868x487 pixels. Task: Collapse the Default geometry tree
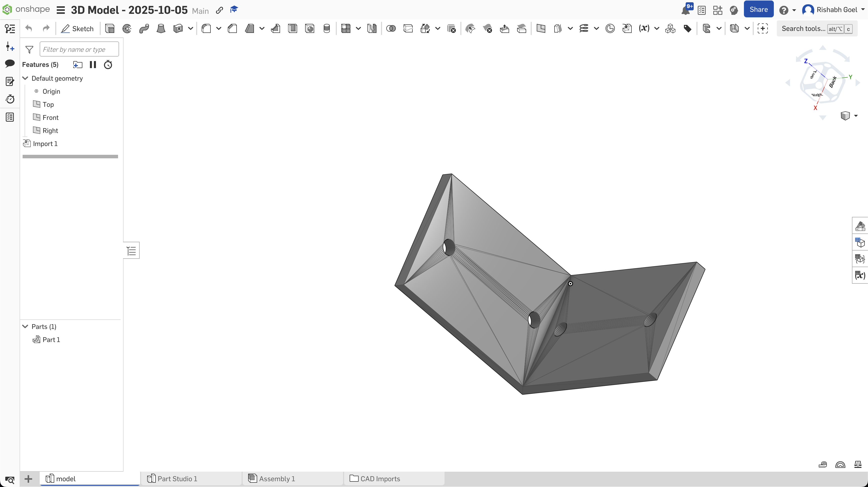tap(25, 78)
